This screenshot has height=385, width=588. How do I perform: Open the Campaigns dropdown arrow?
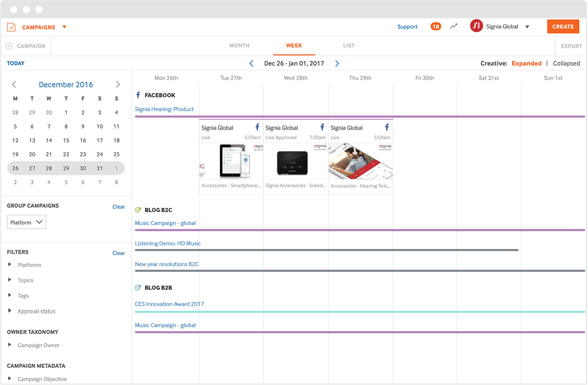tap(64, 27)
